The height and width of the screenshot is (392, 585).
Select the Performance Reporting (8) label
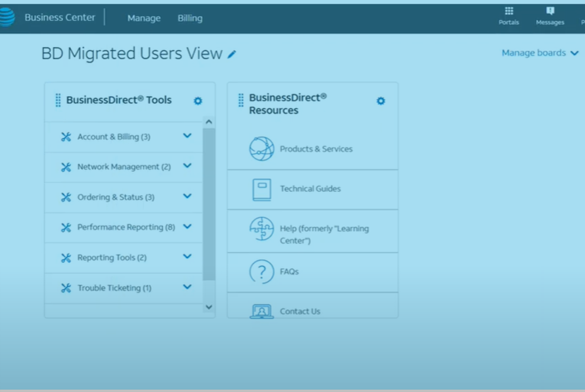click(126, 227)
